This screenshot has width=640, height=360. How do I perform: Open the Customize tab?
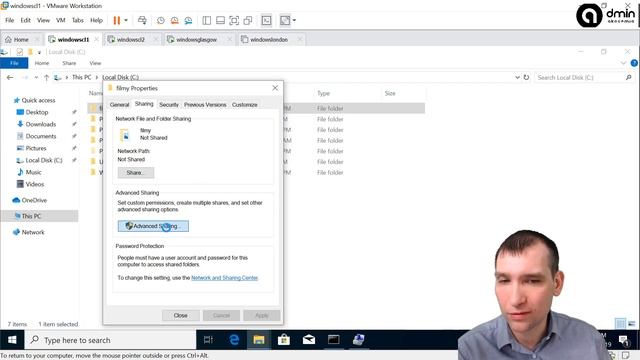(x=244, y=105)
